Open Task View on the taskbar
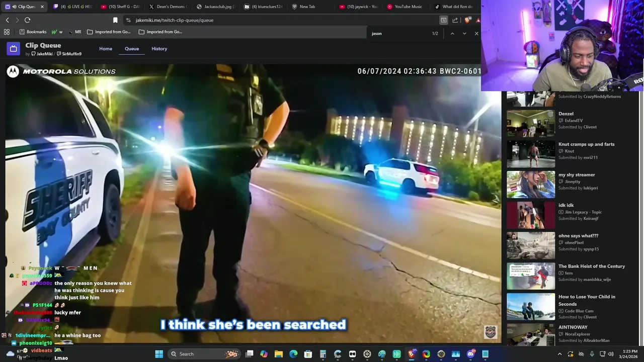The width and height of the screenshot is (644, 362). tap(249, 354)
